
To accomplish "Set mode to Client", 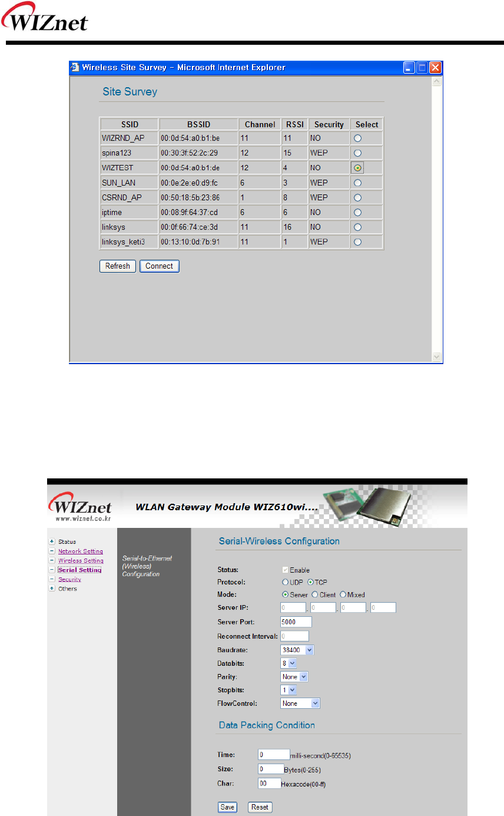I will 314,594.
